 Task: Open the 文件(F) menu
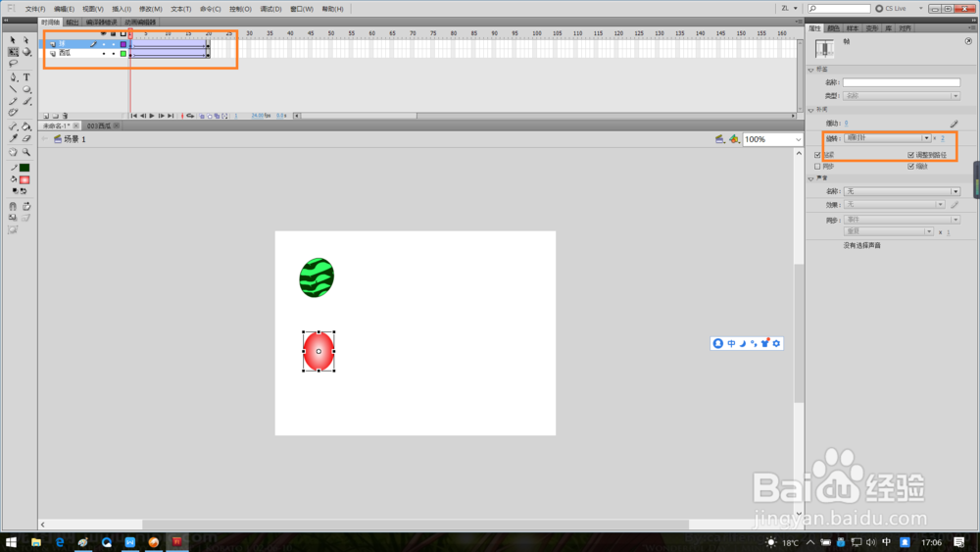[35, 10]
